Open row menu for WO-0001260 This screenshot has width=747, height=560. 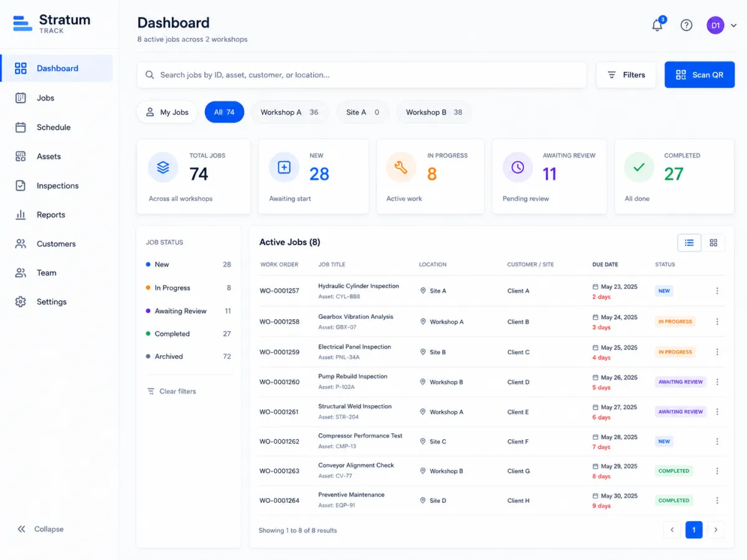717,382
